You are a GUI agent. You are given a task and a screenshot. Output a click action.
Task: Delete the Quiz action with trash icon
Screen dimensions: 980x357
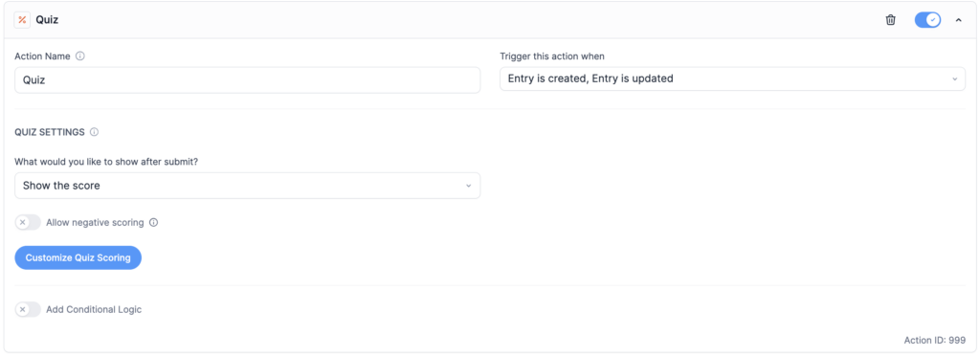coord(891,20)
